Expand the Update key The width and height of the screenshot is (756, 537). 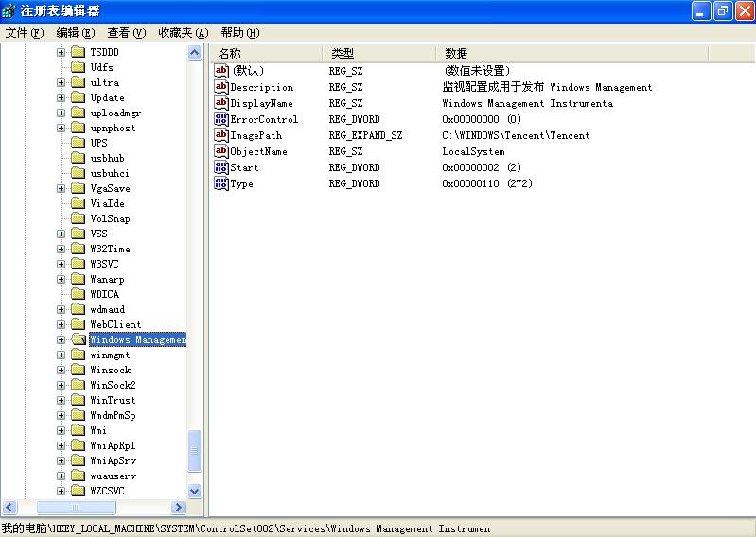click(x=61, y=97)
